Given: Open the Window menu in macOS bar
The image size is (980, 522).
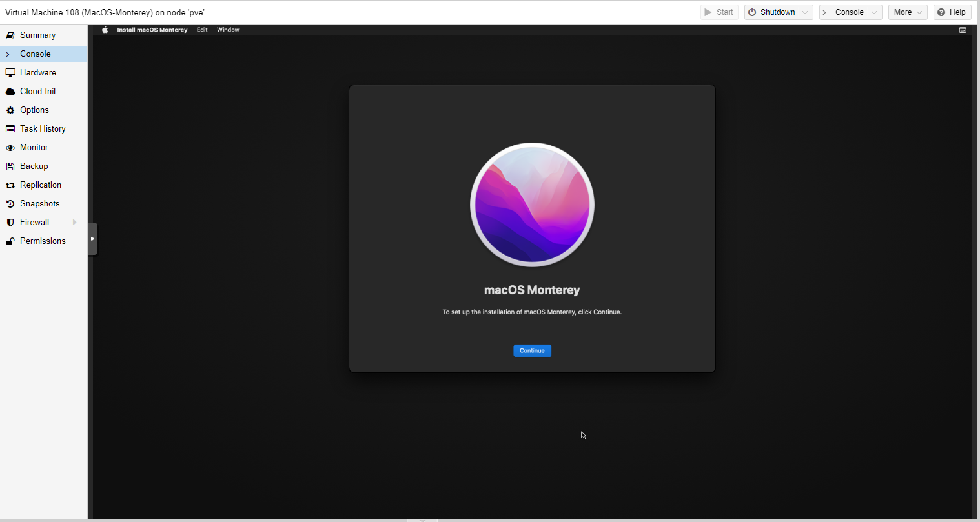Looking at the screenshot, I should (x=228, y=30).
